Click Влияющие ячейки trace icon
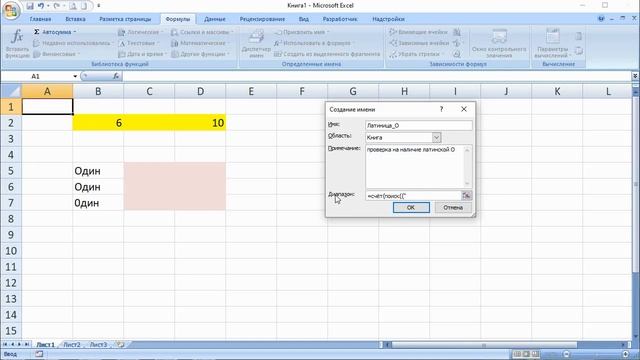The width and height of the screenshot is (640, 360). (x=393, y=32)
